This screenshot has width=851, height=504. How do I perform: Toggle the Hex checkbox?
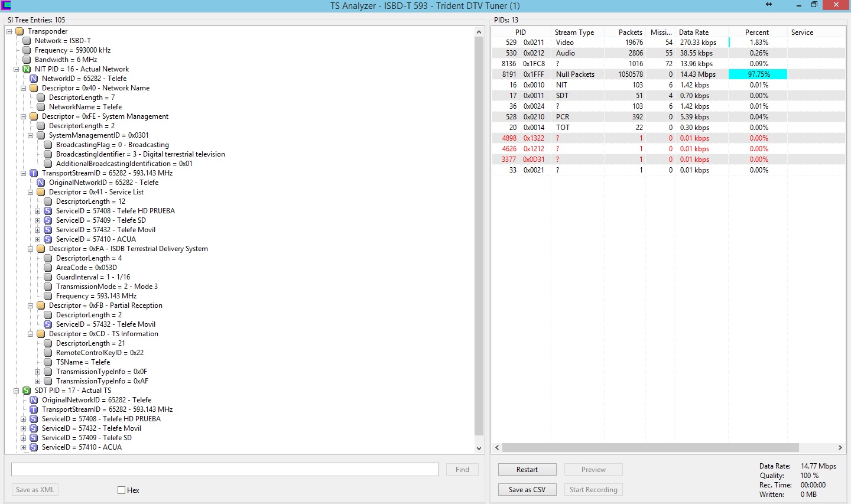(121, 490)
